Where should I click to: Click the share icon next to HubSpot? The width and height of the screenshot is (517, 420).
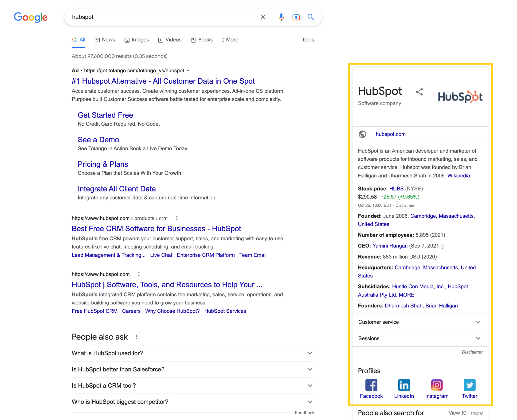419,92
